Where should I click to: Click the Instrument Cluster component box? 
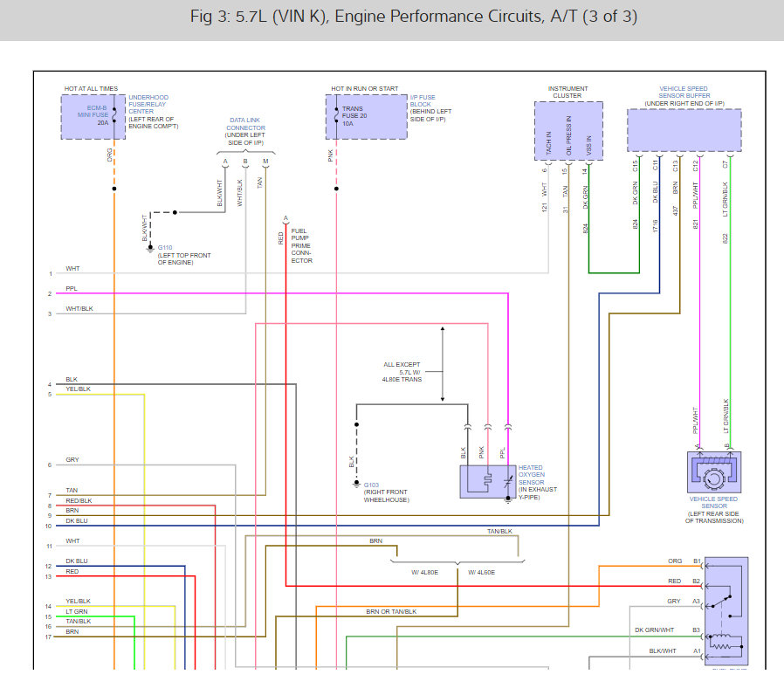pyautogui.click(x=568, y=131)
